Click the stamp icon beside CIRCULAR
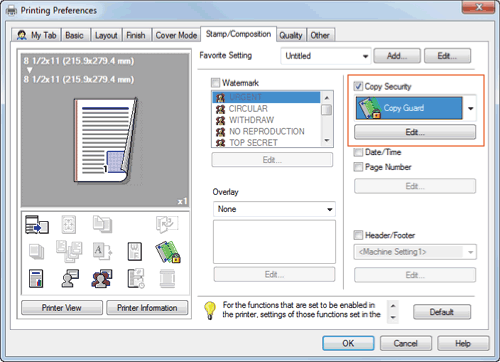This screenshot has height=362, width=500. click(x=220, y=109)
